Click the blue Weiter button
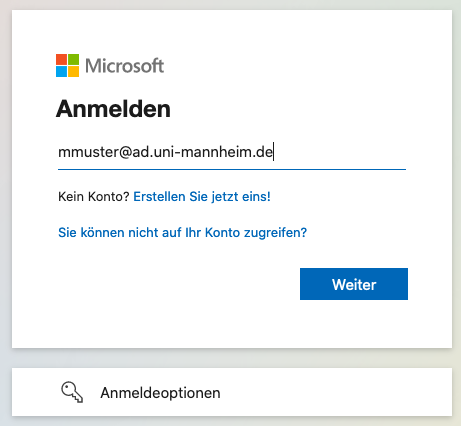The image size is (461, 426). tap(354, 284)
